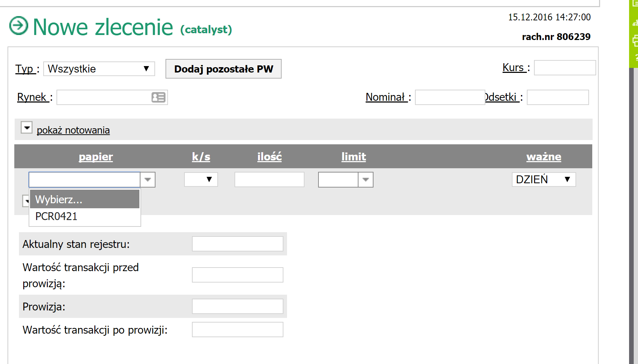Choose the Wybierz... option in dropdown
Screen dimensions: 638x364
84,199
